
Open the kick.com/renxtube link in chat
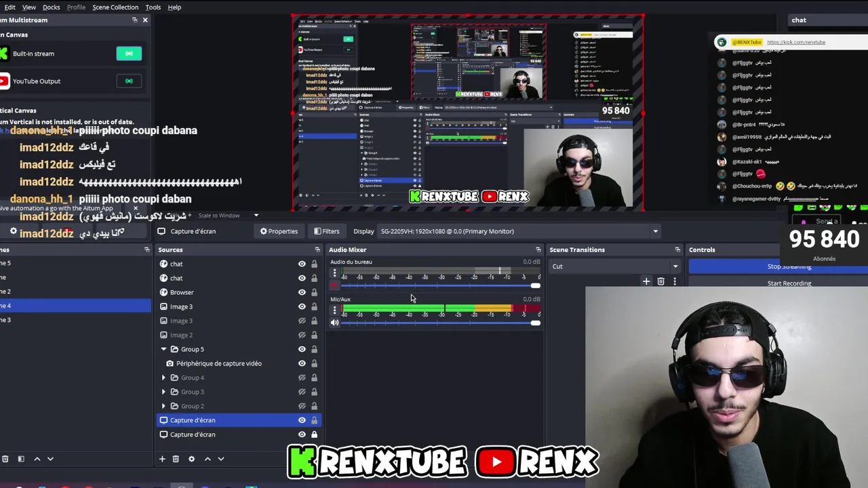pyautogui.click(x=796, y=42)
